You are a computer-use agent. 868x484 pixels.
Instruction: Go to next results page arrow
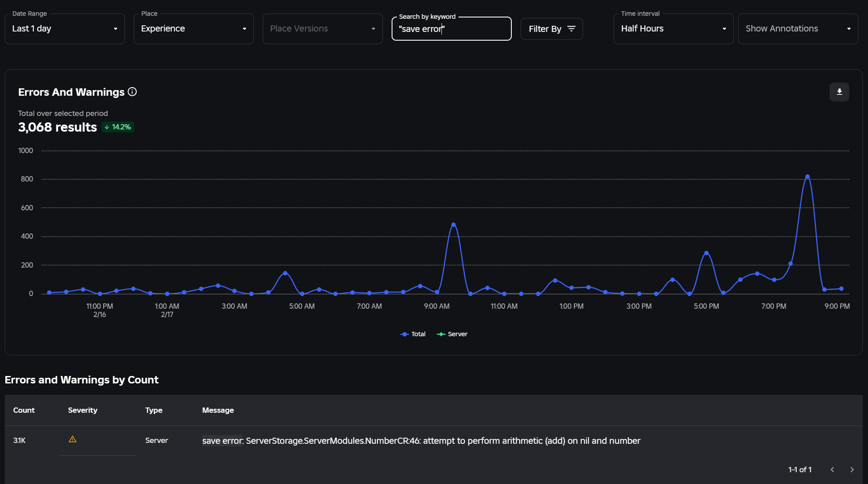click(852, 470)
